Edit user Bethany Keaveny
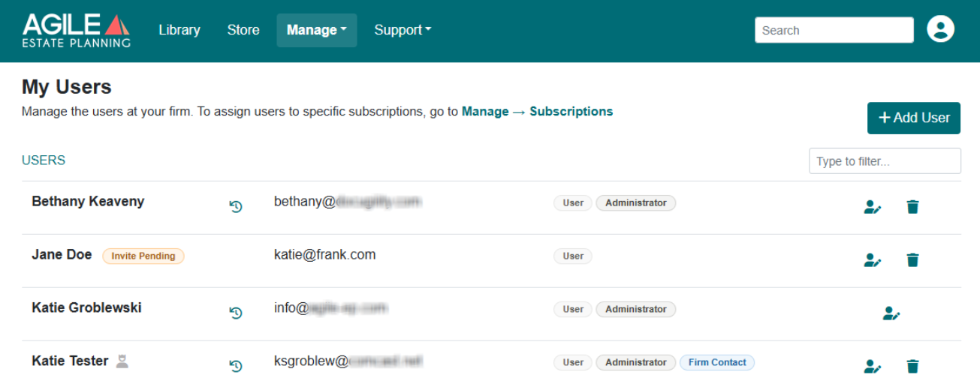 pos(873,207)
